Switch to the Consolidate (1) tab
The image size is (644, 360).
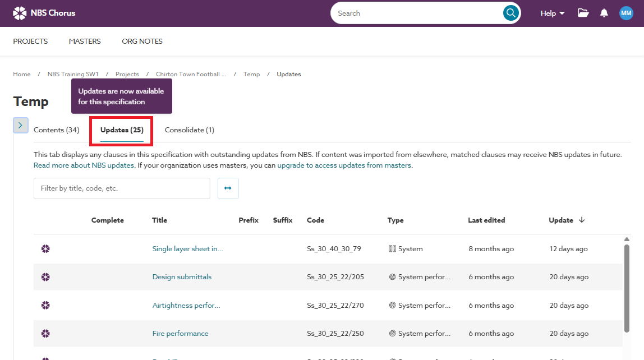coord(189,130)
